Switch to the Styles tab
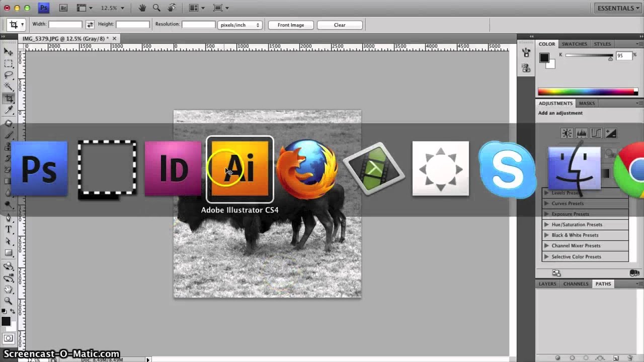Image resolution: width=644 pixels, height=362 pixels. click(602, 44)
